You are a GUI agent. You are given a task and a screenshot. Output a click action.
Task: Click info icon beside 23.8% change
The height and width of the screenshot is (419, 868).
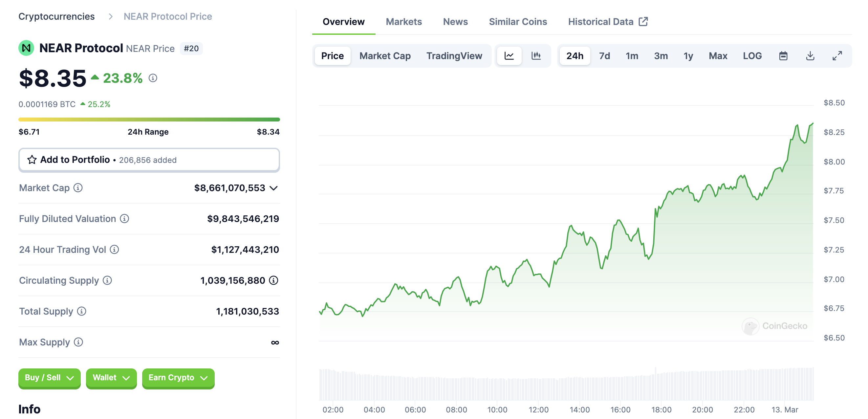tap(153, 78)
